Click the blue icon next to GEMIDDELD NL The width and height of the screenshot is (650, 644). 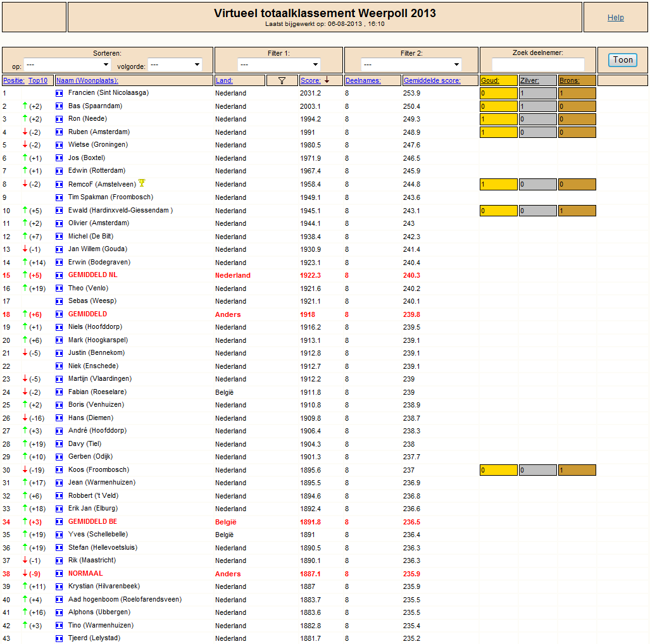[59, 275]
